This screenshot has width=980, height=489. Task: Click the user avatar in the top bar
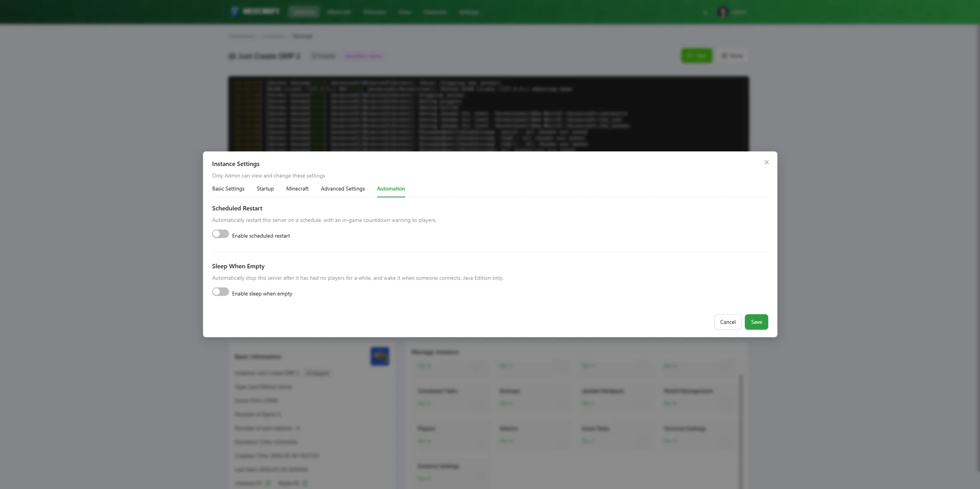click(x=723, y=12)
